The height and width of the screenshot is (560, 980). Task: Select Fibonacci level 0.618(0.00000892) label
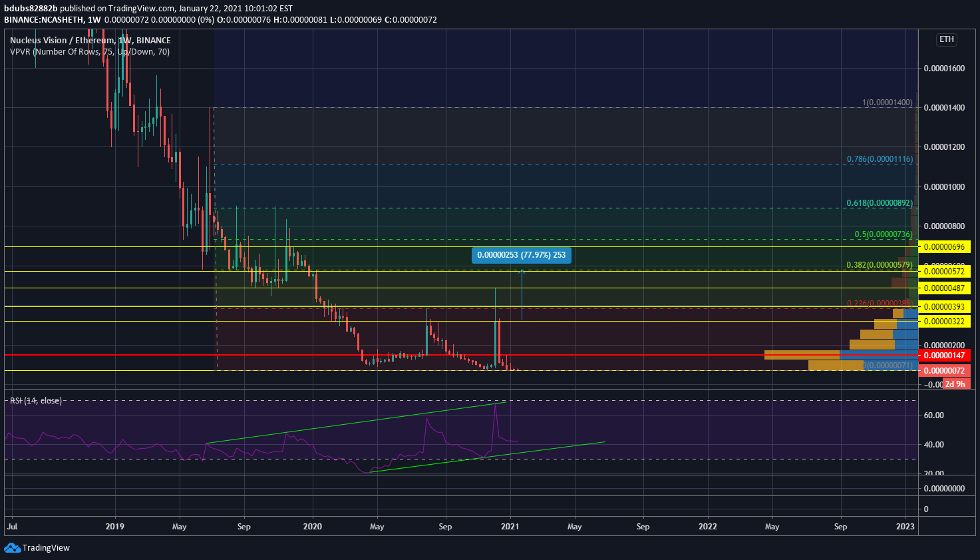(880, 202)
